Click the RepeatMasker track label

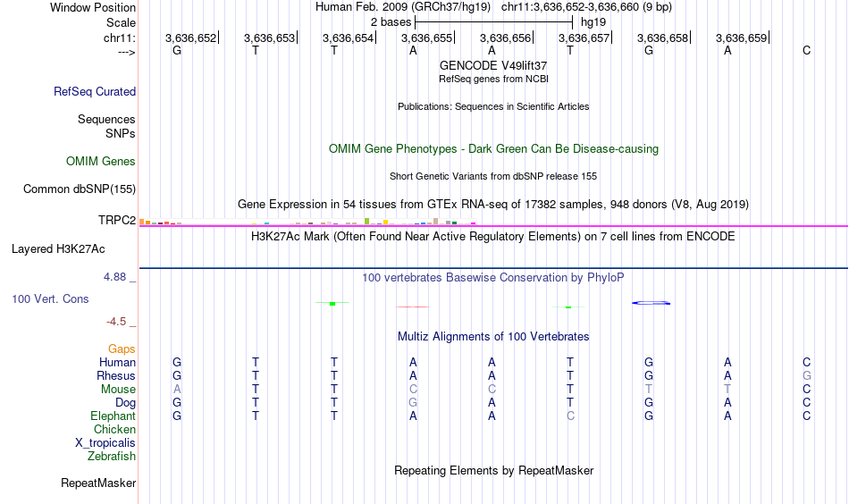pos(98,483)
